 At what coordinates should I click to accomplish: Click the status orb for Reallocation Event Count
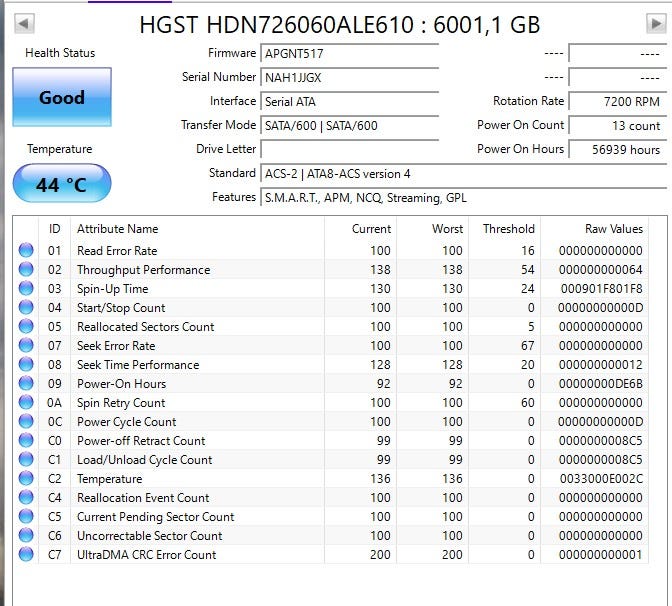tap(26, 497)
